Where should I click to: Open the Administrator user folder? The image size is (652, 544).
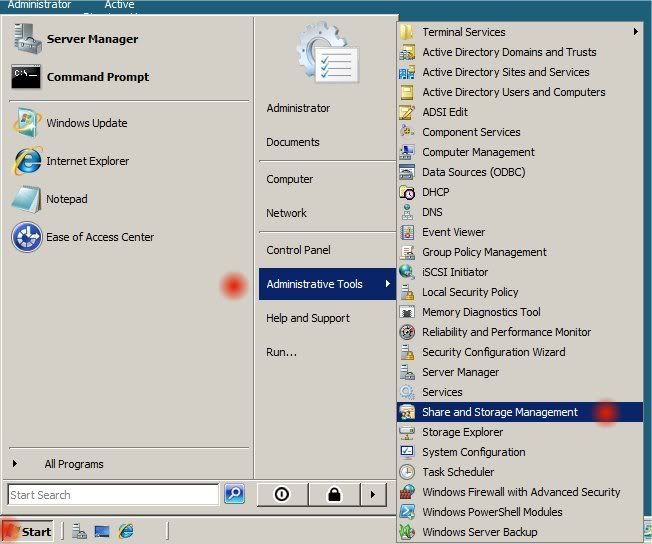point(299,108)
